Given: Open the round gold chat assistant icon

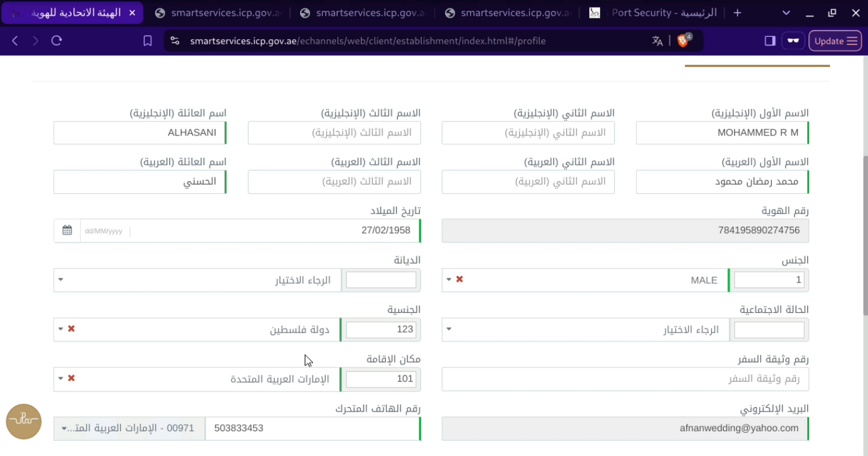Looking at the screenshot, I should click(x=23, y=421).
